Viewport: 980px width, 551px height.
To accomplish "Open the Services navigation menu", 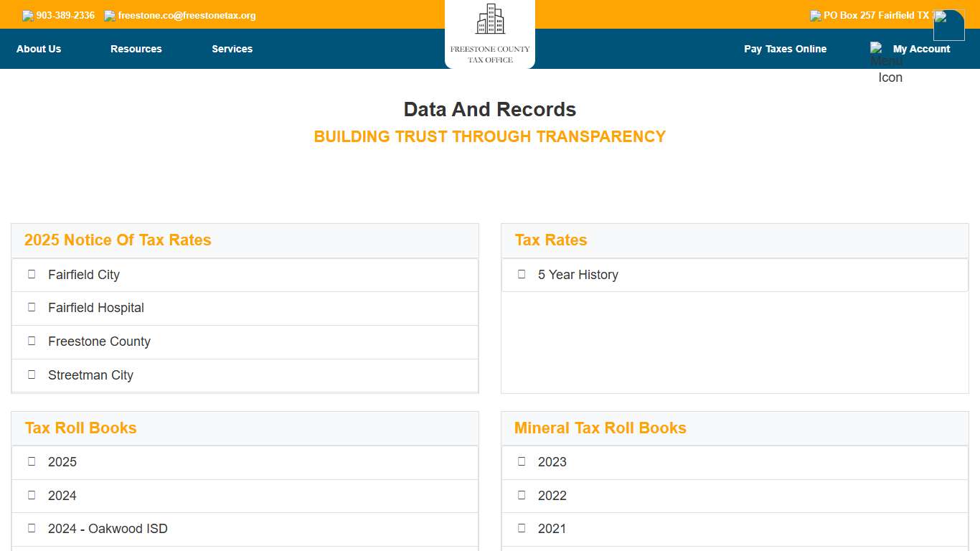I will 232,49.
